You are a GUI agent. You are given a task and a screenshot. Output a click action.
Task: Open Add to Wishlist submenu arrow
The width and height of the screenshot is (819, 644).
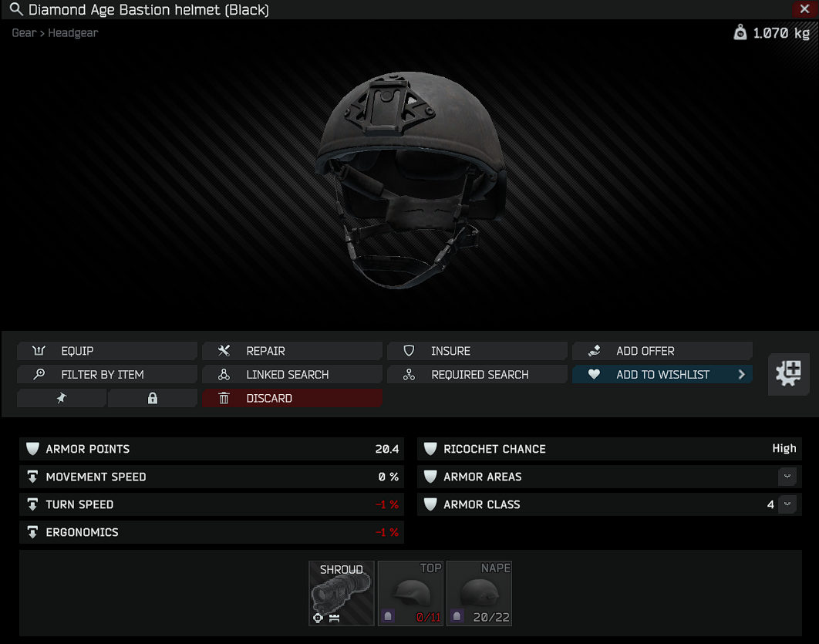741,375
